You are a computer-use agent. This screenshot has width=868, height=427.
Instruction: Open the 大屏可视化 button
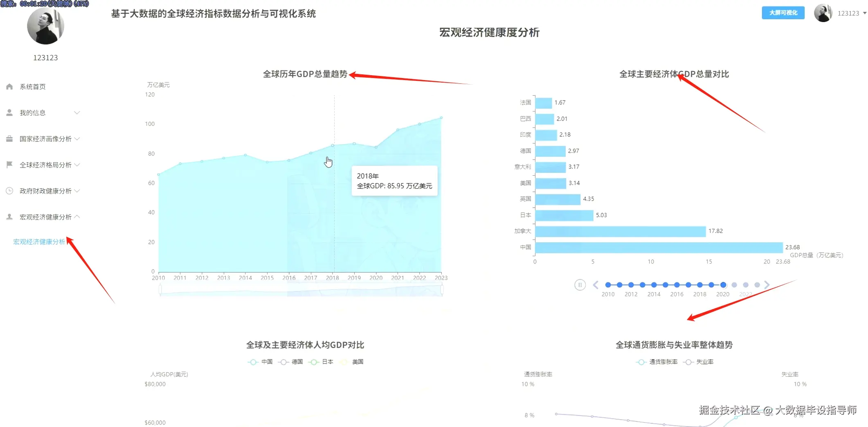[783, 13]
